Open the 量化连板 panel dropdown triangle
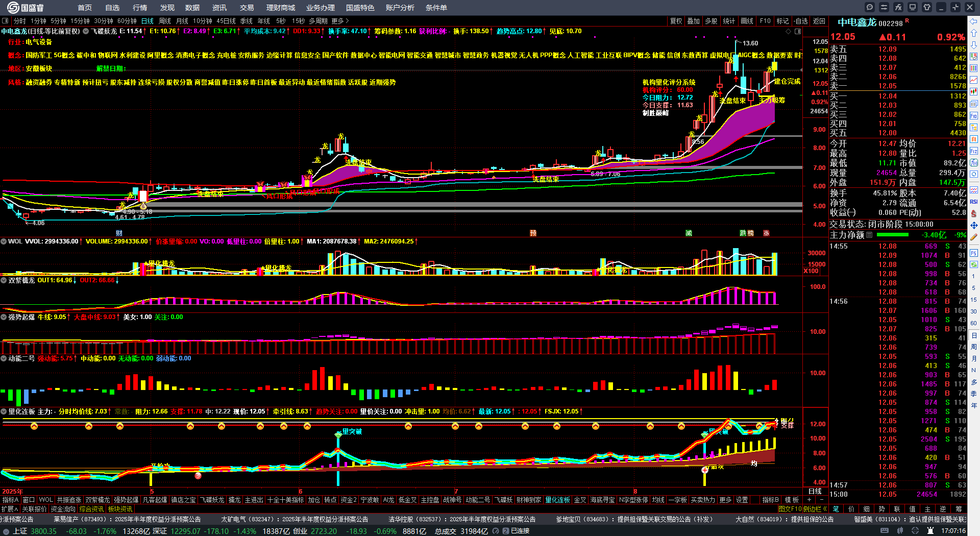The width and height of the screenshot is (980, 536). click(x=4, y=411)
